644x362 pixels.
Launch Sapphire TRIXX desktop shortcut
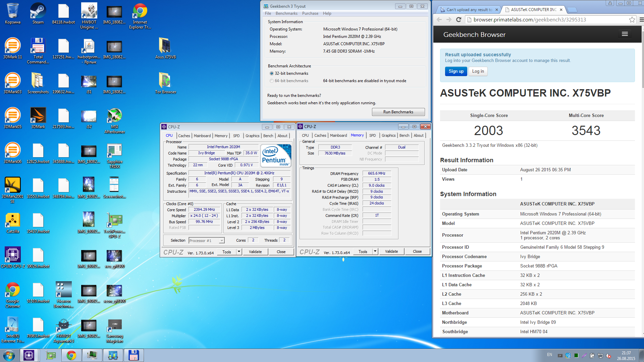point(114,155)
